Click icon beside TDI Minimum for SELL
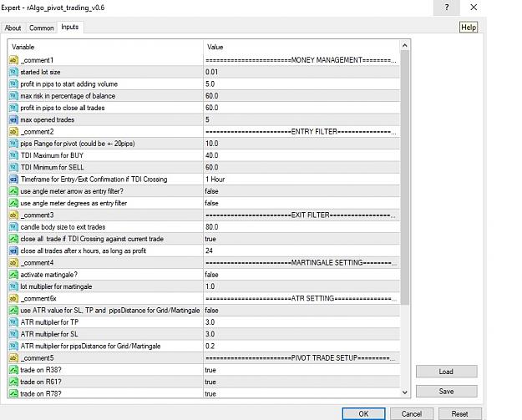The width and height of the screenshot is (522, 420). [x=13, y=167]
